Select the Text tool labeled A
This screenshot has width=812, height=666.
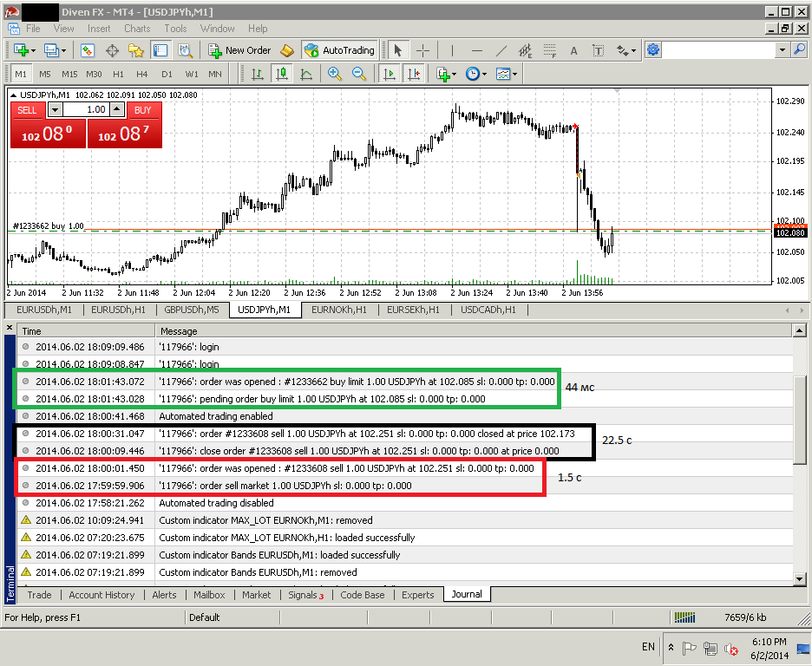coord(573,50)
